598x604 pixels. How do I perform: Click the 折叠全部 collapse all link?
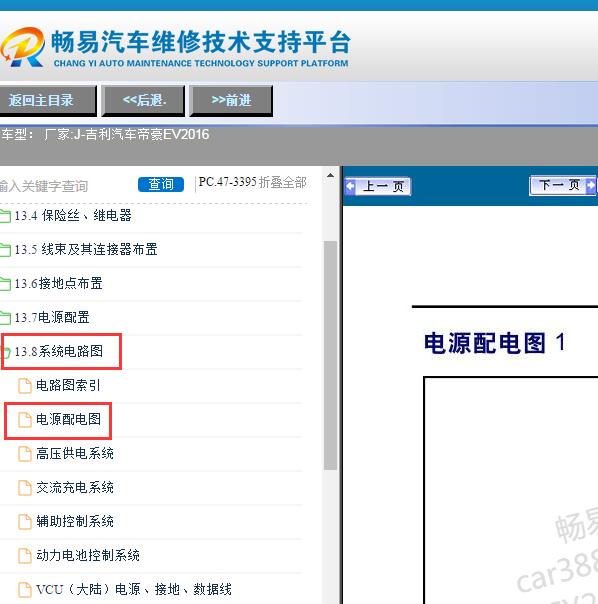point(282,182)
